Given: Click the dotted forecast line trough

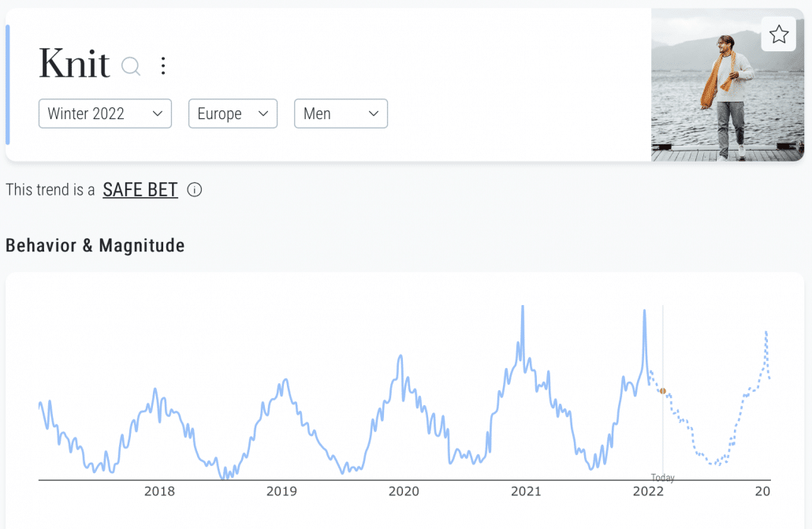Looking at the screenshot, I should [716, 464].
